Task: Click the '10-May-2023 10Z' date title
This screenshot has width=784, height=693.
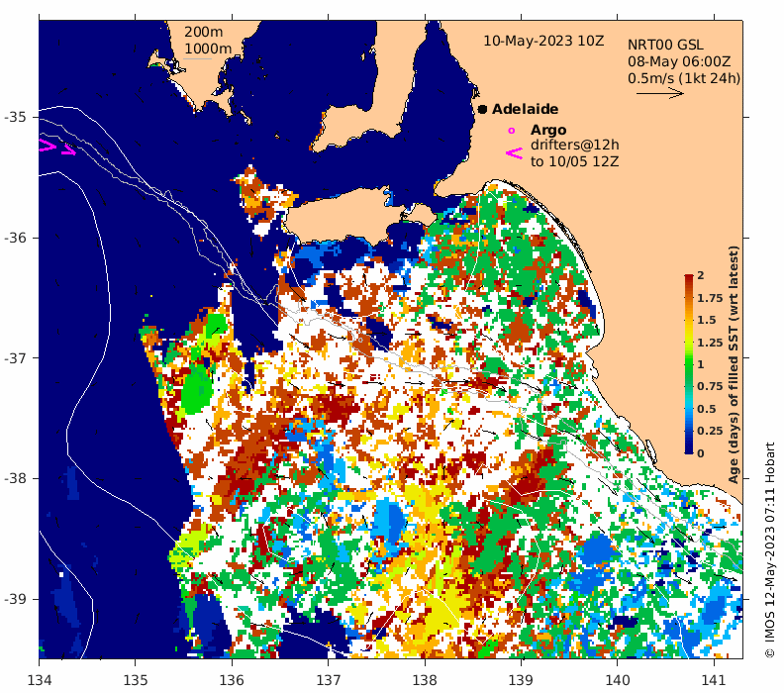Action: point(543,41)
